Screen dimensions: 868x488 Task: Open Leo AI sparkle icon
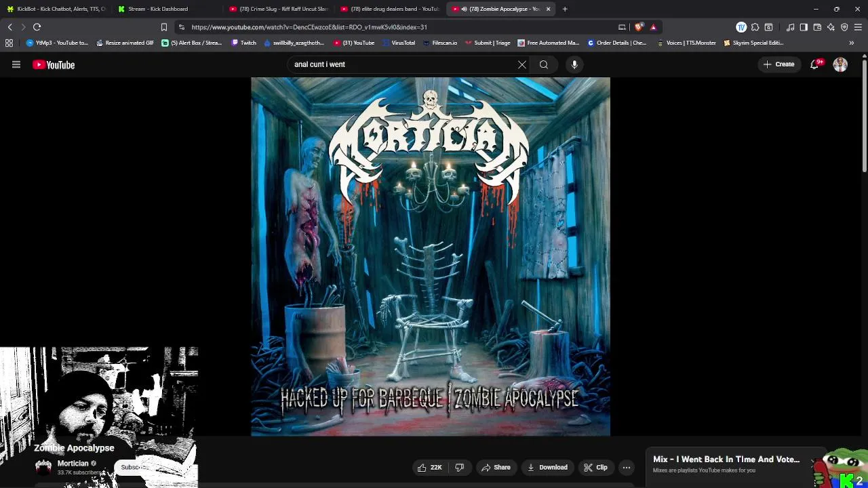(831, 27)
